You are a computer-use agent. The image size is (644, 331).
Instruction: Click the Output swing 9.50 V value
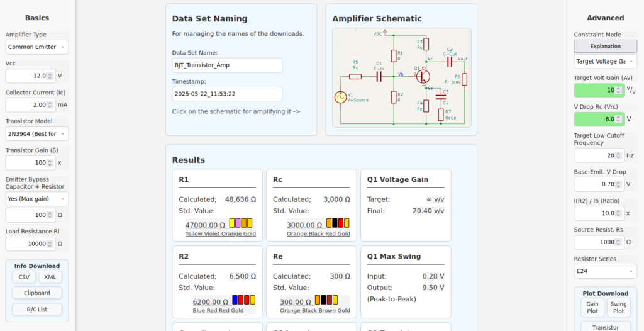pyautogui.click(x=433, y=288)
